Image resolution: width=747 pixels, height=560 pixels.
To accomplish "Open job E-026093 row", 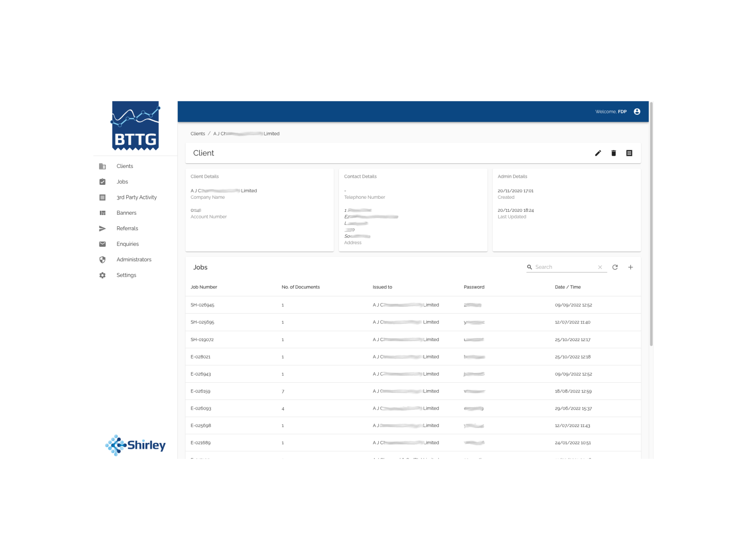I will [413, 409].
